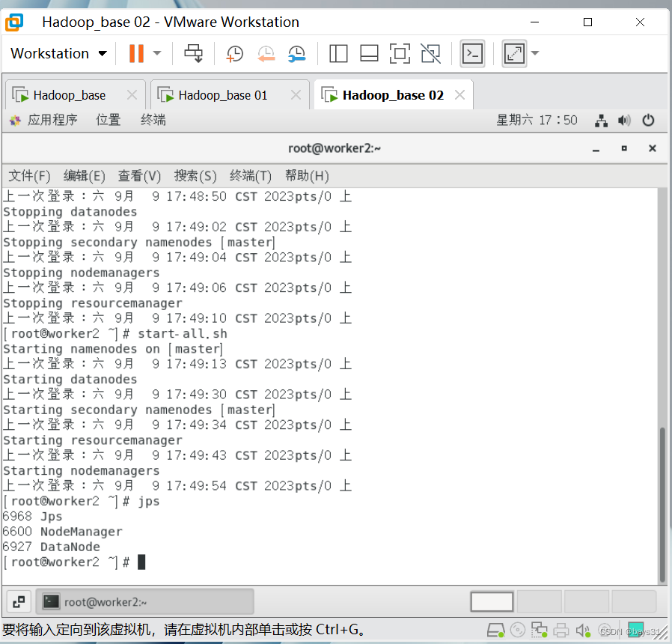This screenshot has width=672, height=644.
Task: Click the start-all.sh command line text
Action: tap(182, 333)
